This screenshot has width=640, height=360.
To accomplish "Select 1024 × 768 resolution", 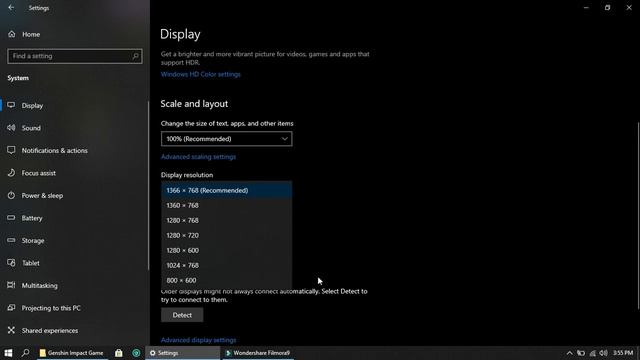I will tap(227, 265).
